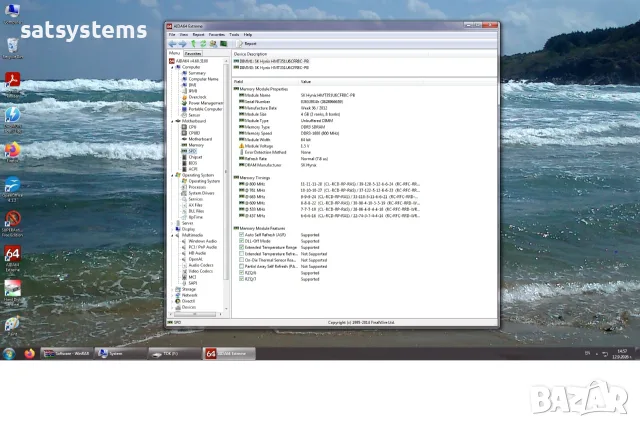640x427 pixels.
Task: Switch to System taskbar button
Action: 121,354
